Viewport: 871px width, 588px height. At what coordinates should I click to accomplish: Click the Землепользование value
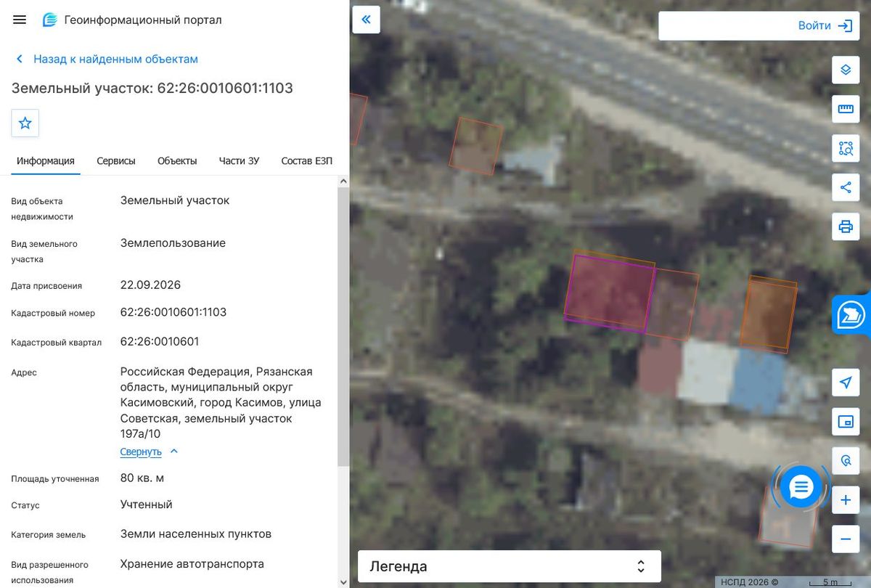coord(173,242)
